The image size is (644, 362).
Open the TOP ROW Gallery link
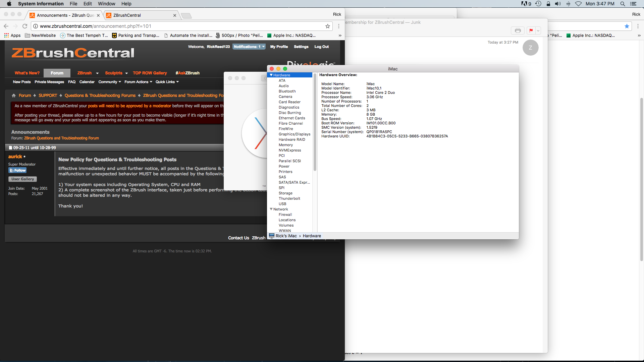tap(150, 73)
